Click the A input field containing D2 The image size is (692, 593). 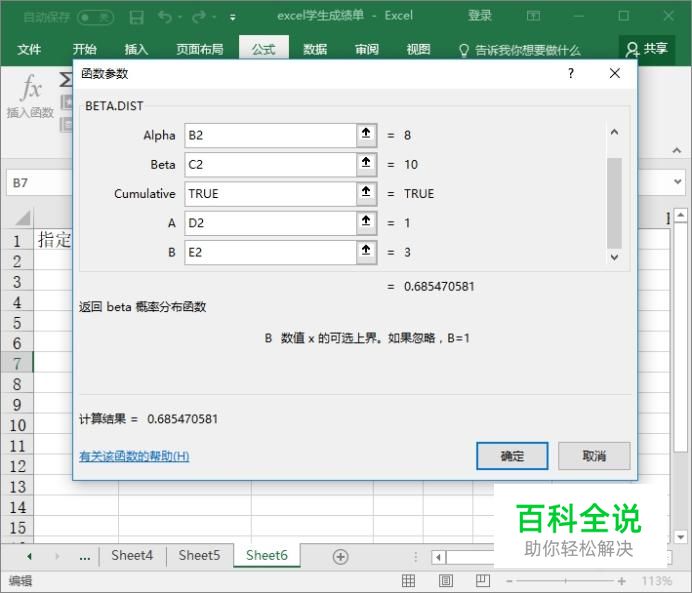[270, 223]
